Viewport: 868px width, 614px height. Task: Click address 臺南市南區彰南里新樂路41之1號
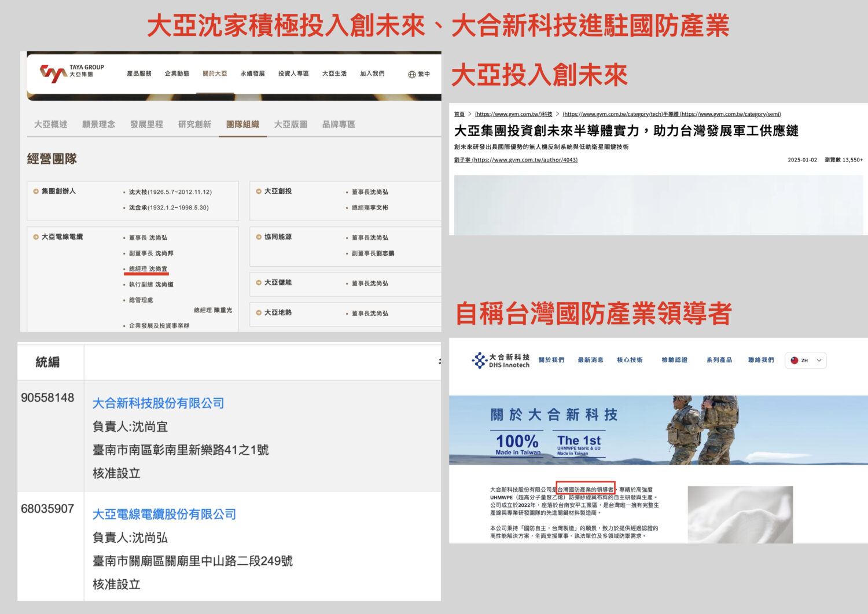click(x=181, y=450)
